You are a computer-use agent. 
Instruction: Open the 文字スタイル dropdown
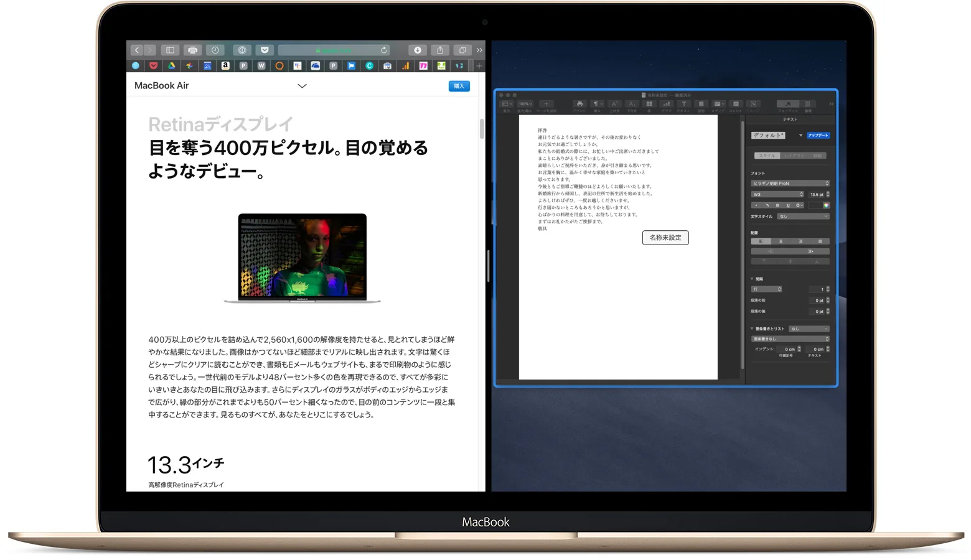pyautogui.click(x=803, y=217)
